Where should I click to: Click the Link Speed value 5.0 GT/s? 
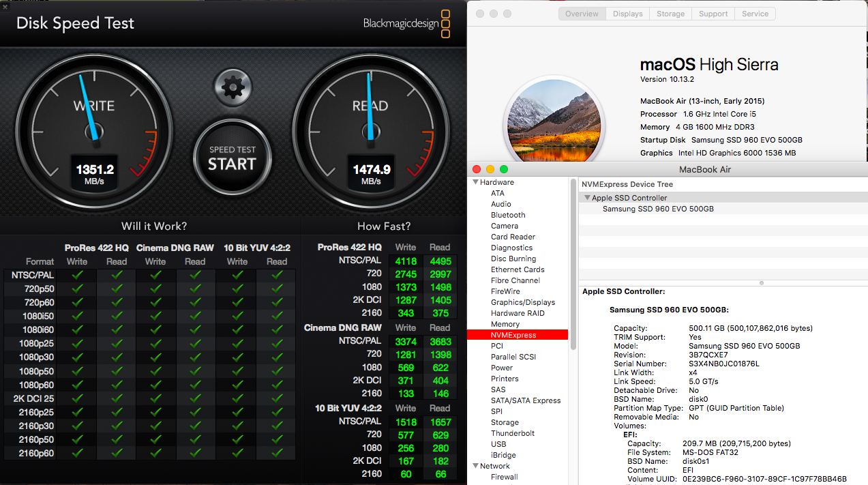[704, 381]
